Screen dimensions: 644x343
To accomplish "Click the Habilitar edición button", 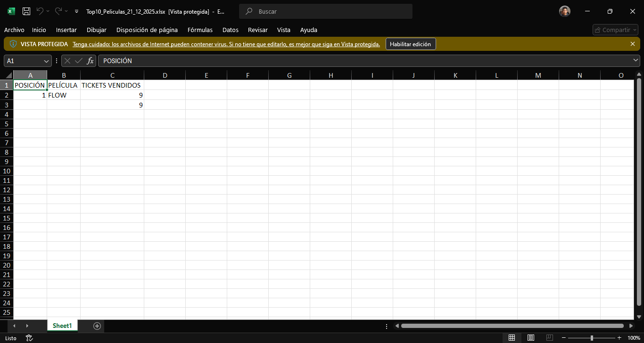I will coord(411,44).
